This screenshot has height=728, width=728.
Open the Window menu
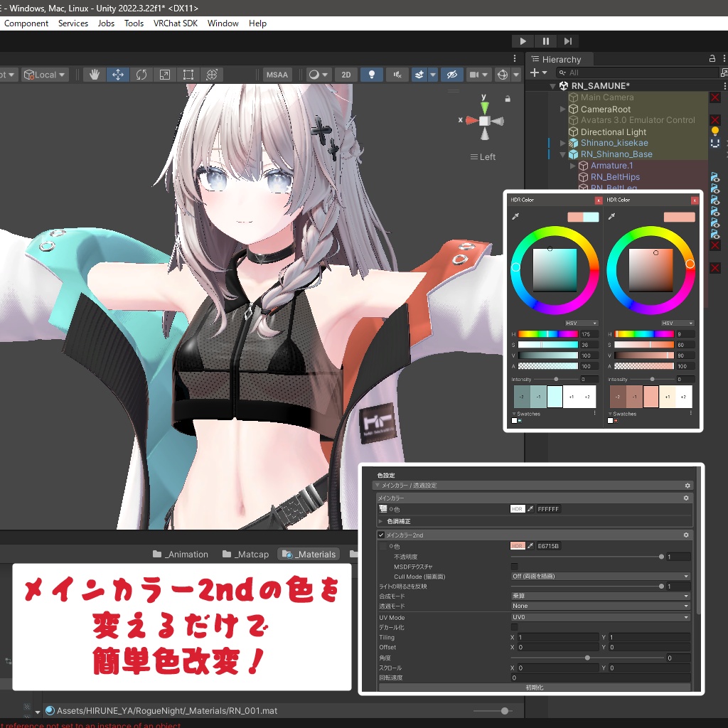(x=223, y=23)
